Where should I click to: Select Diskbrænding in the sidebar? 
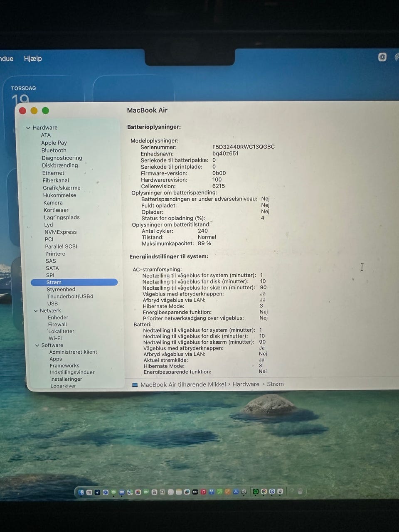coord(60,165)
